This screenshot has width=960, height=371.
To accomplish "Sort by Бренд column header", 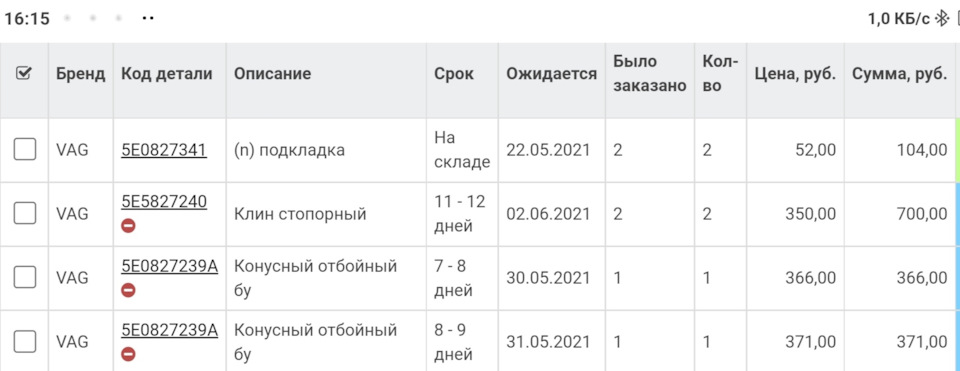I will (80, 74).
